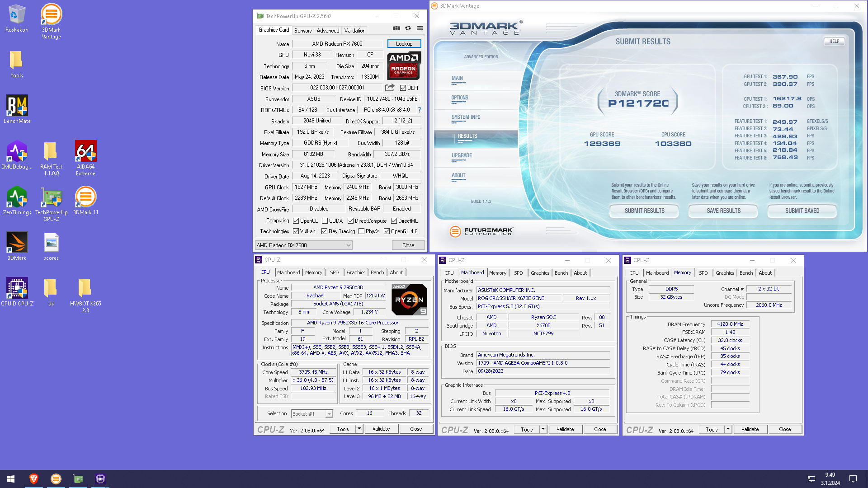Expand Tools dropdown arrow in CPU tab window

coord(359,429)
